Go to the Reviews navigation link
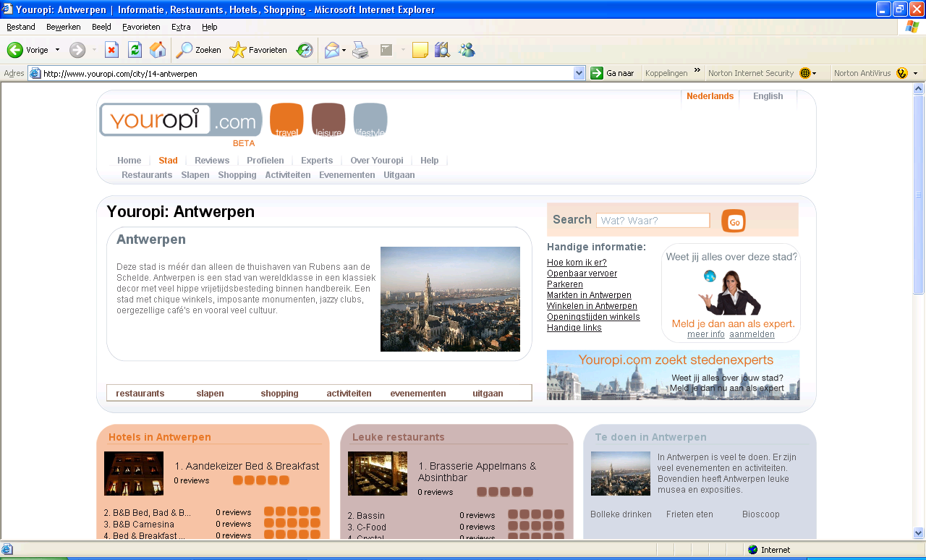The width and height of the screenshot is (926, 560). [212, 161]
